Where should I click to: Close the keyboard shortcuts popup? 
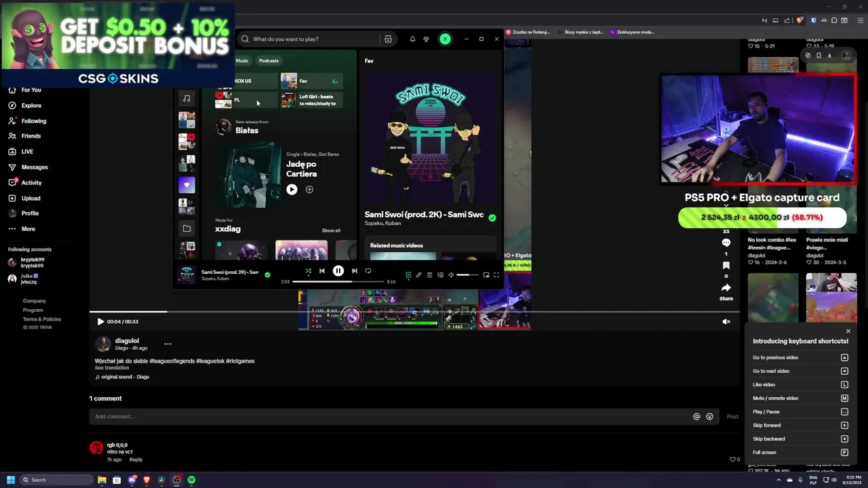coord(848,331)
